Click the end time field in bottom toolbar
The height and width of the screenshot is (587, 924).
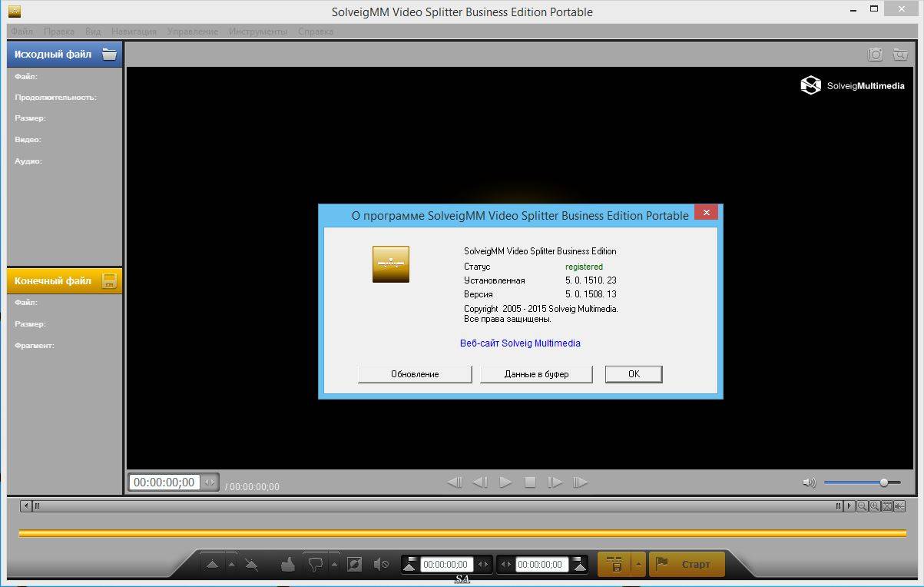[x=542, y=565]
